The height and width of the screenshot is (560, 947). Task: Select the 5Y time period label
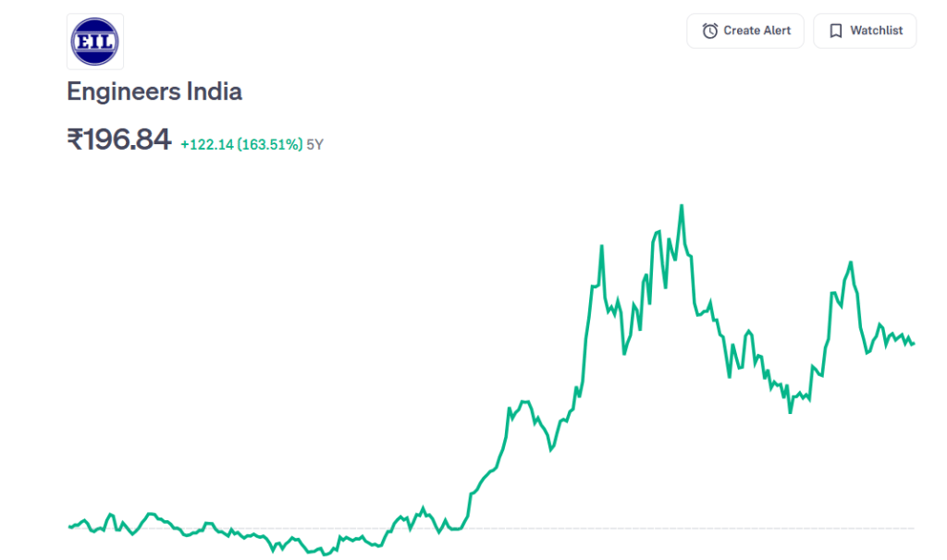[315, 144]
